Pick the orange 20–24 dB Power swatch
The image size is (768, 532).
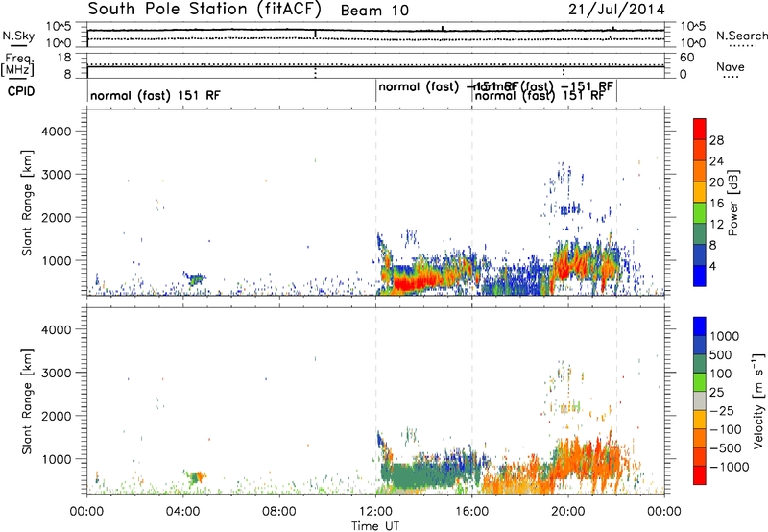700,171
